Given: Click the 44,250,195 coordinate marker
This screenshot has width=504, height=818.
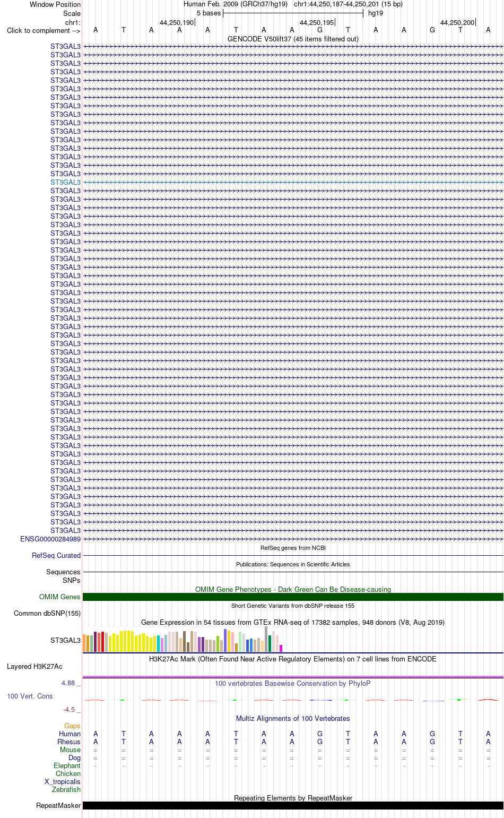Looking at the screenshot, I should click(317, 23).
